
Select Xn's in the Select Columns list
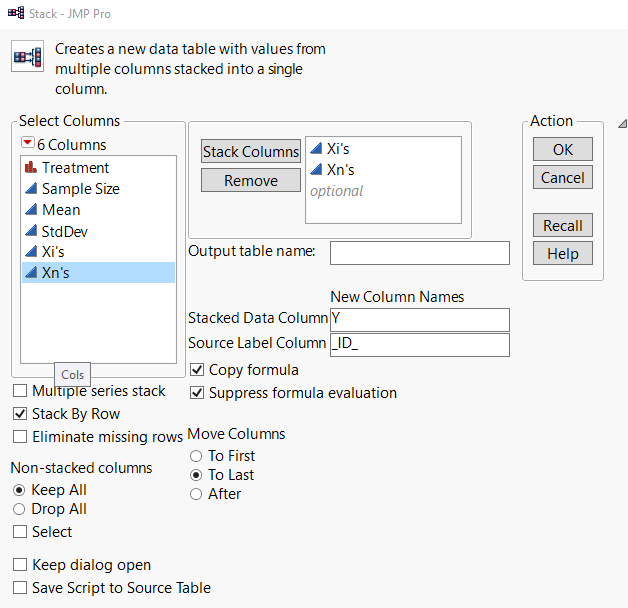58,273
